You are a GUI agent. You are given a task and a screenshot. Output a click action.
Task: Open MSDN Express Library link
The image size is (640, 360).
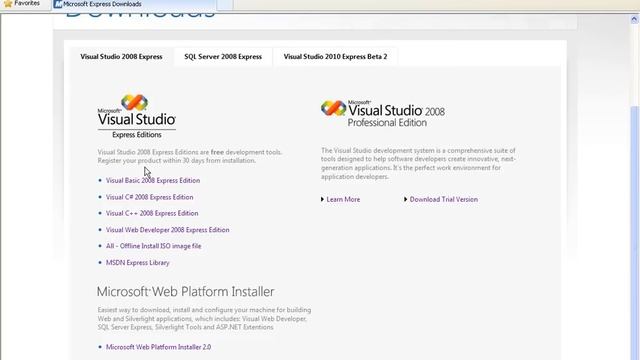138,263
